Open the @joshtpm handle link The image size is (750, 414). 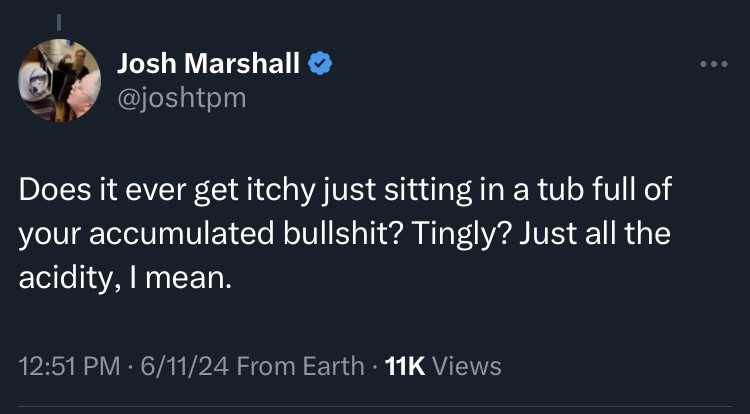pyautogui.click(x=181, y=98)
